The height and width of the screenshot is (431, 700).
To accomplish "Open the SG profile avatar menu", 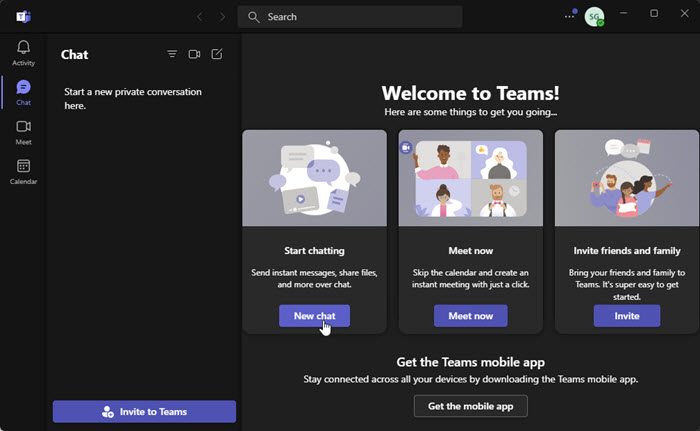I will [594, 17].
